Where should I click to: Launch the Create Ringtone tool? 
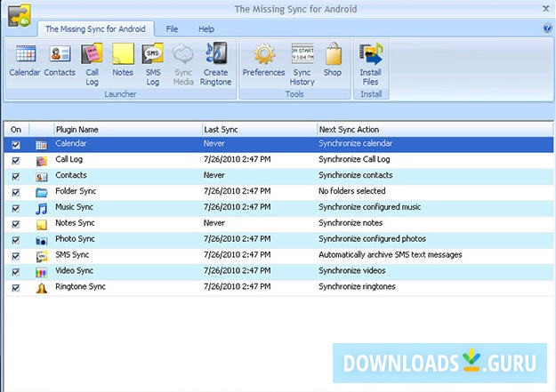[215, 60]
